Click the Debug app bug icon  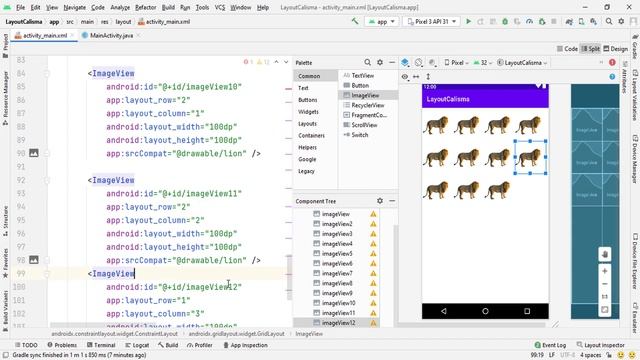pyautogui.click(x=505, y=22)
